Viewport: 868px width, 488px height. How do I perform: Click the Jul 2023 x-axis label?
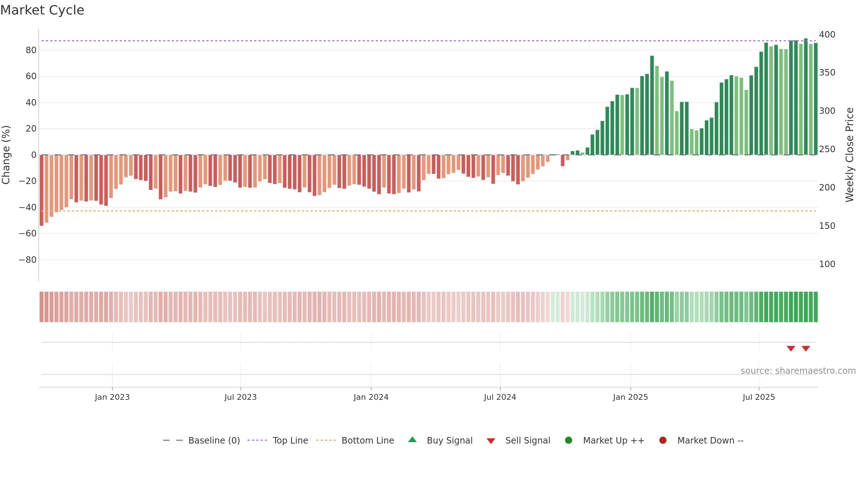pos(241,397)
